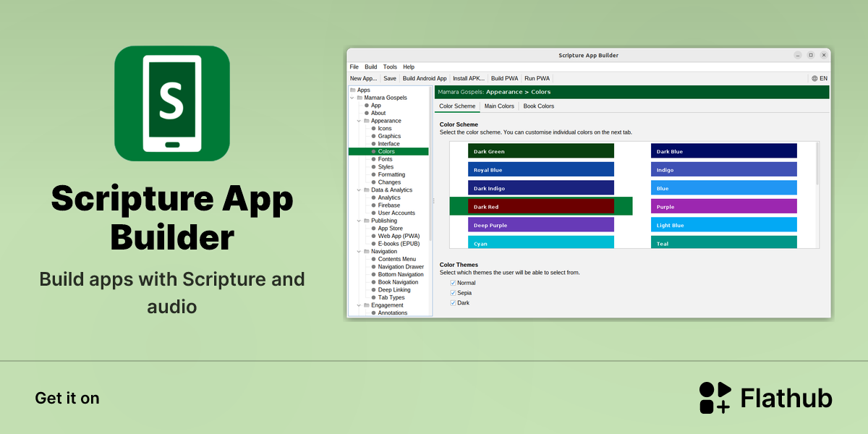Choose the Dark Green color scheme
Screen dimensions: 868x434
541,150
